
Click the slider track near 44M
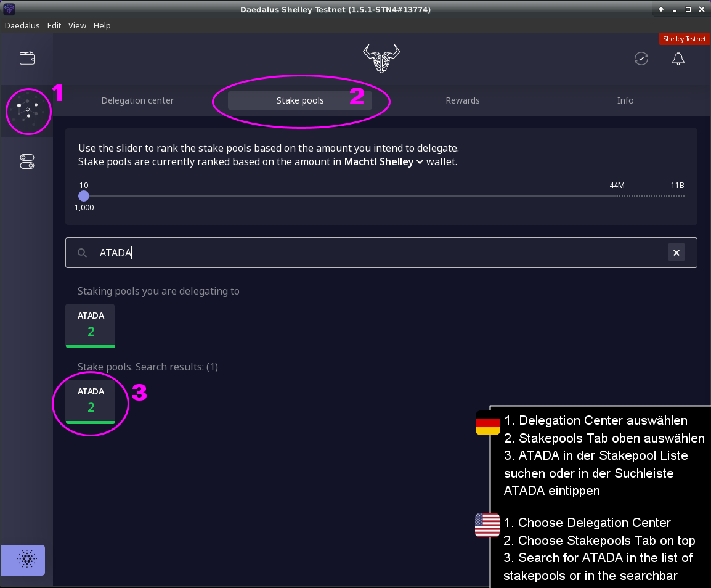[x=617, y=196]
